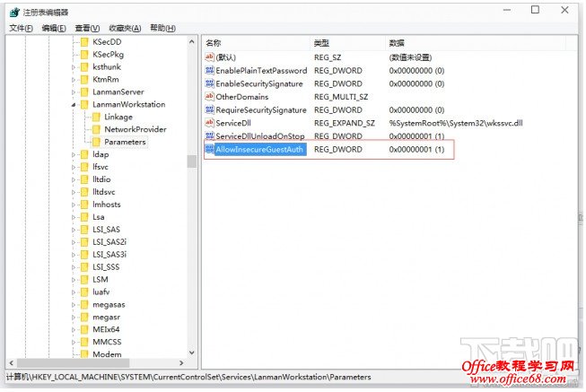The width and height of the screenshot is (586, 392).
Task: Click the LanmanWorkstation folder icon
Action: click(x=85, y=105)
